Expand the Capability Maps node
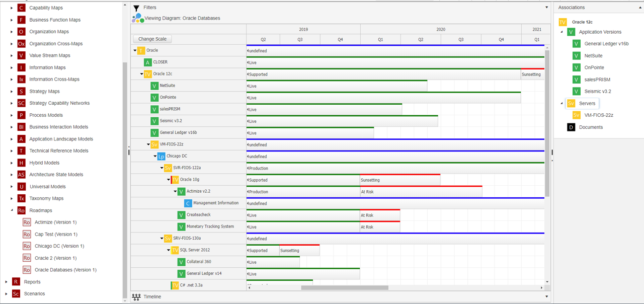This screenshot has width=644, height=304. pos(12,8)
